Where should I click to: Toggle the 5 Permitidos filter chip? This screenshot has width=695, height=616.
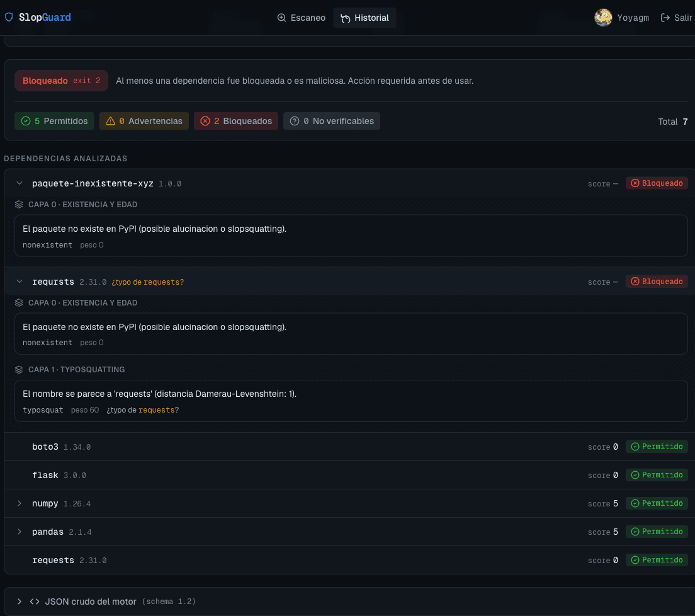click(54, 121)
